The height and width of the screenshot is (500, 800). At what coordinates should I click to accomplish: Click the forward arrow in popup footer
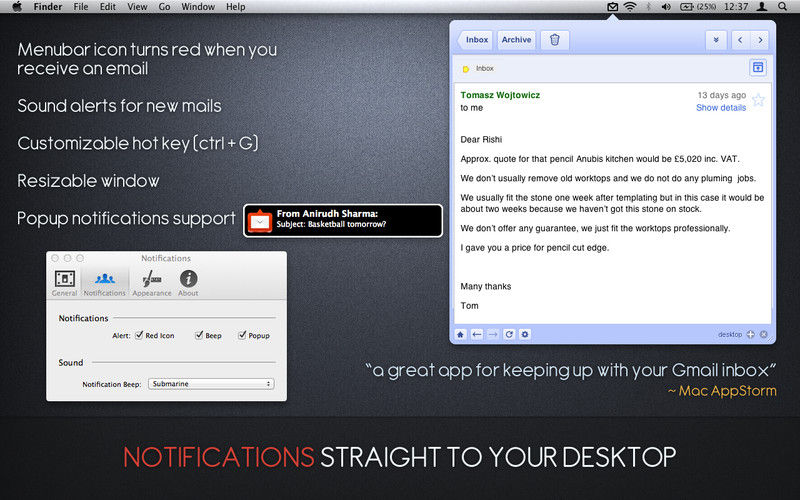pos(493,335)
